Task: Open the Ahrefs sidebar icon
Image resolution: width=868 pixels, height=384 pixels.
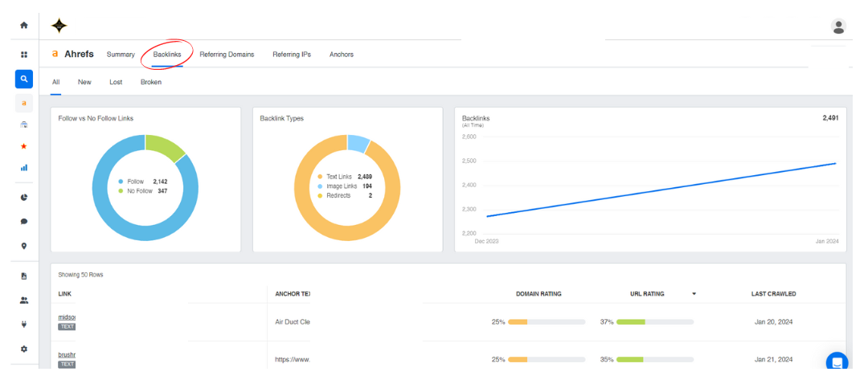Action: [x=24, y=103]
